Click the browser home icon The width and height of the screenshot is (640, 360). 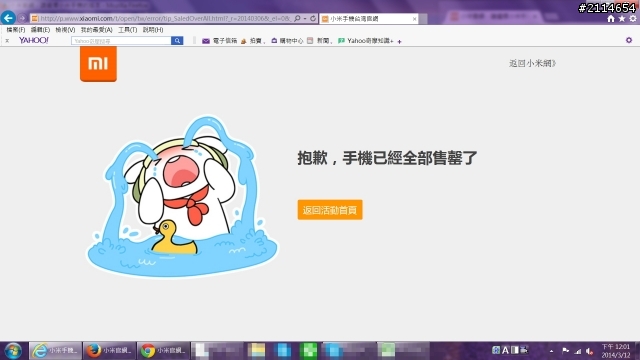[611, 19]
